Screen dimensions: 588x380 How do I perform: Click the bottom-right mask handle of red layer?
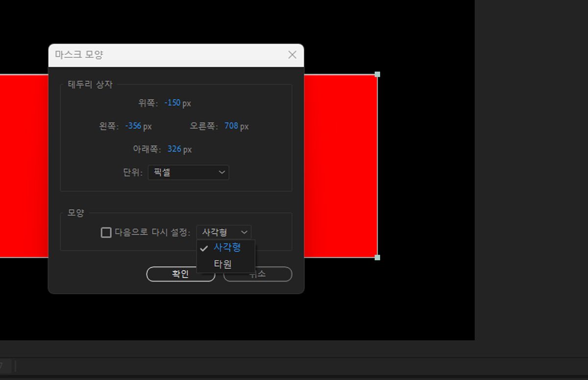pyautogui.click(x=376, y=257)
